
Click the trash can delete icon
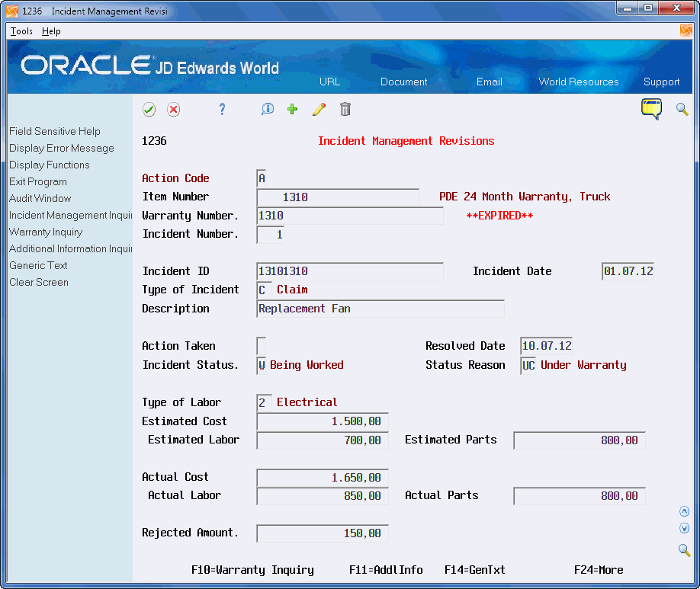pos(345,109)
